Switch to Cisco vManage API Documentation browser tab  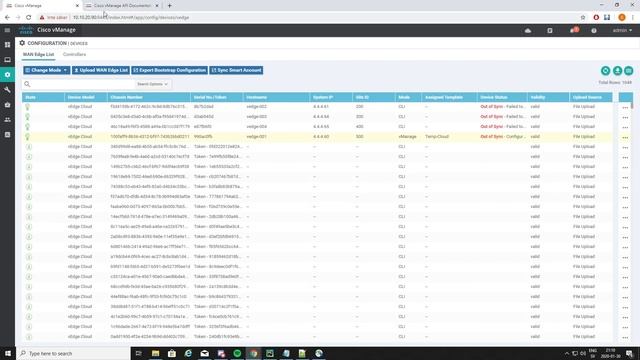click(122, 6)
